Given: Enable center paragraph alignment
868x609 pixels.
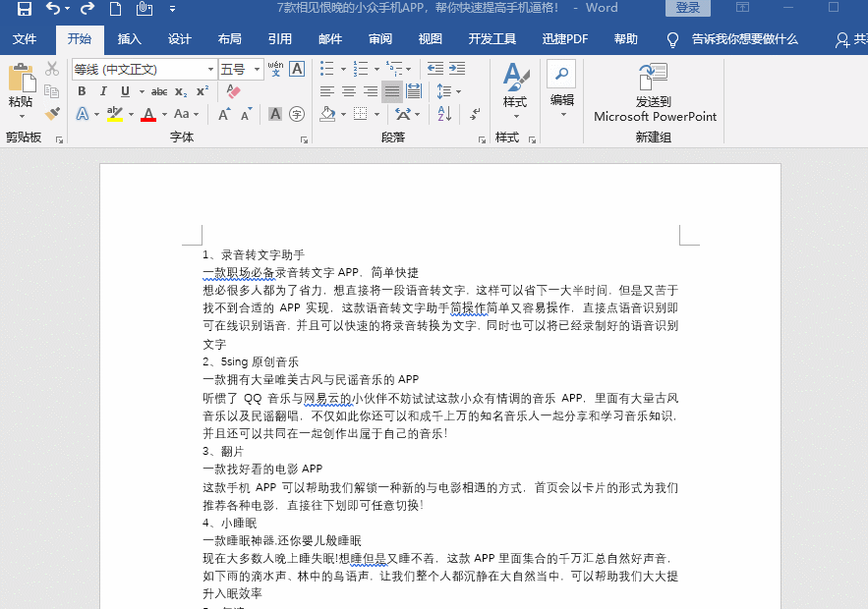Looking at the screenshot, I should [350, 91].
